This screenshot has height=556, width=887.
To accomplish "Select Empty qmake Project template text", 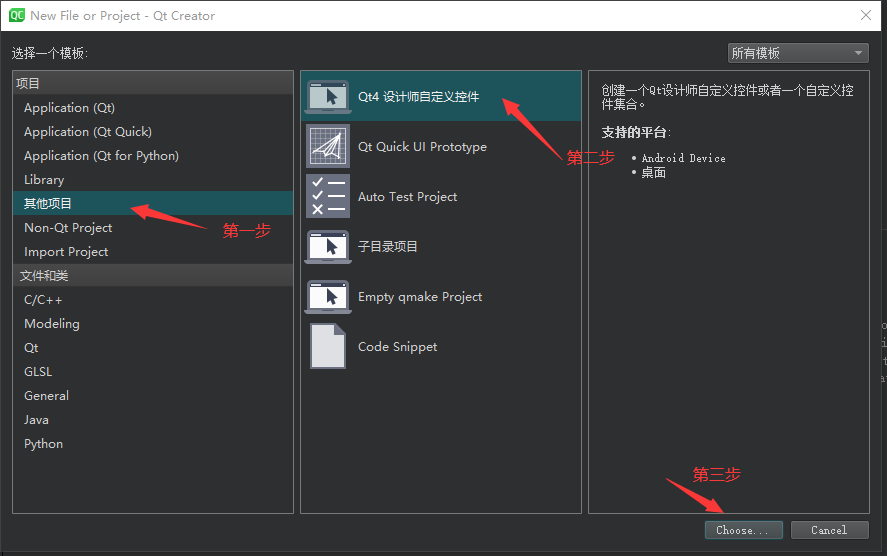I will [x=420, y=297].
